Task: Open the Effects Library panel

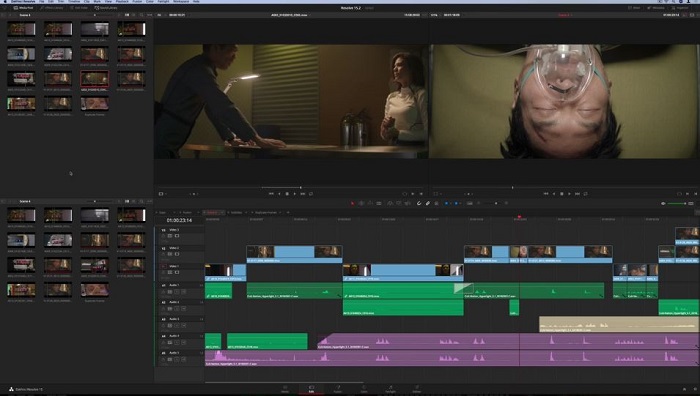Action: 52,8
